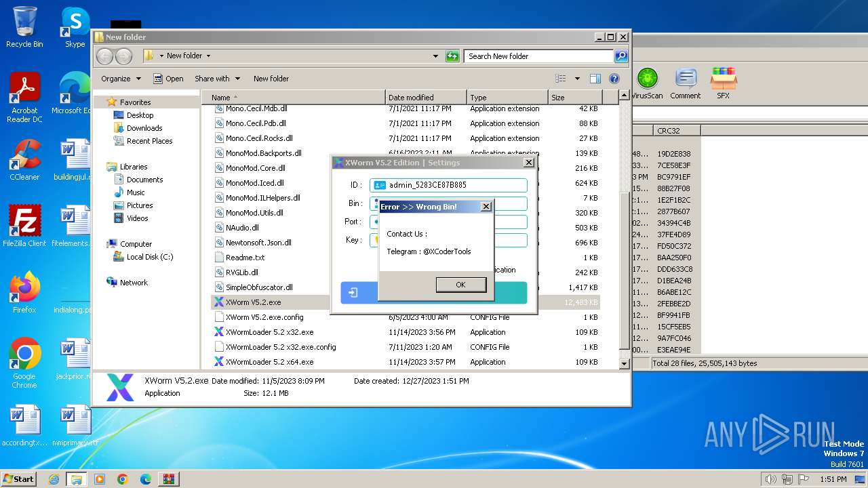Open Explorer help icon
868x488 pixels.
614,79
